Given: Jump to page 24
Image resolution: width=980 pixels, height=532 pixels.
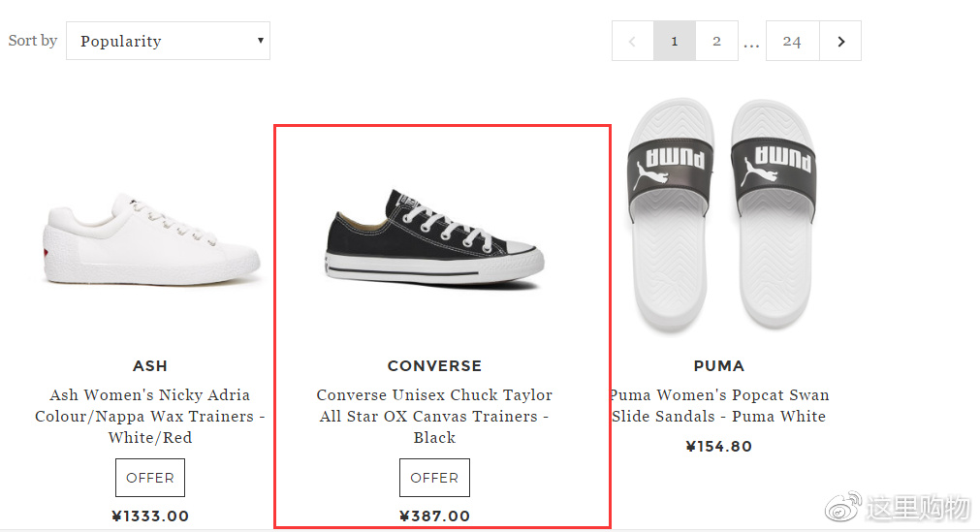Looking at the screenshot, I should click(x=793, y=41).
